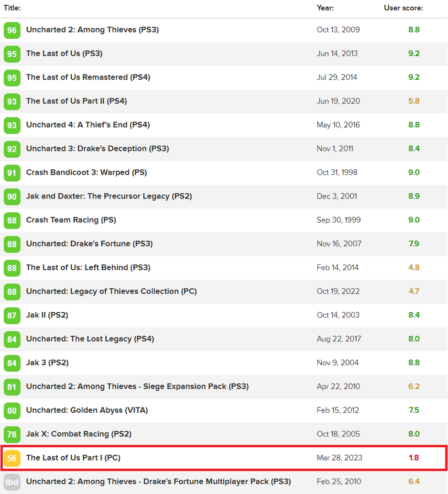448x494 pixels.
Task: Click the date Mar 28, 2023
Action: coord(339,458)
